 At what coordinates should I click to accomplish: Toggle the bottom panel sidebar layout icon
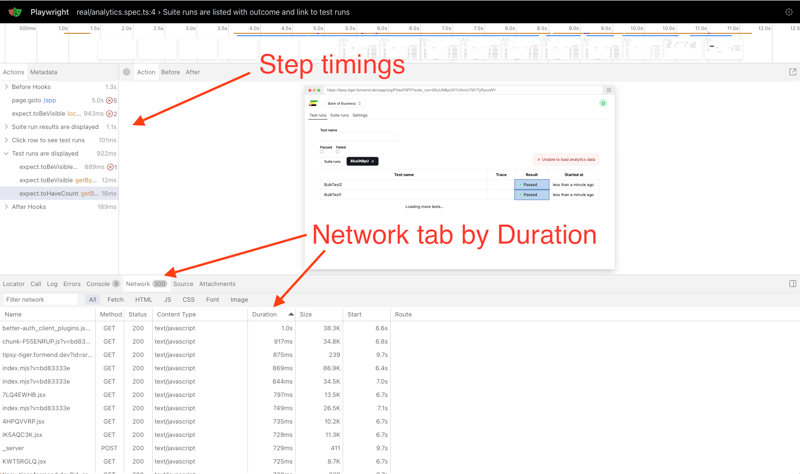coord(792,284)
